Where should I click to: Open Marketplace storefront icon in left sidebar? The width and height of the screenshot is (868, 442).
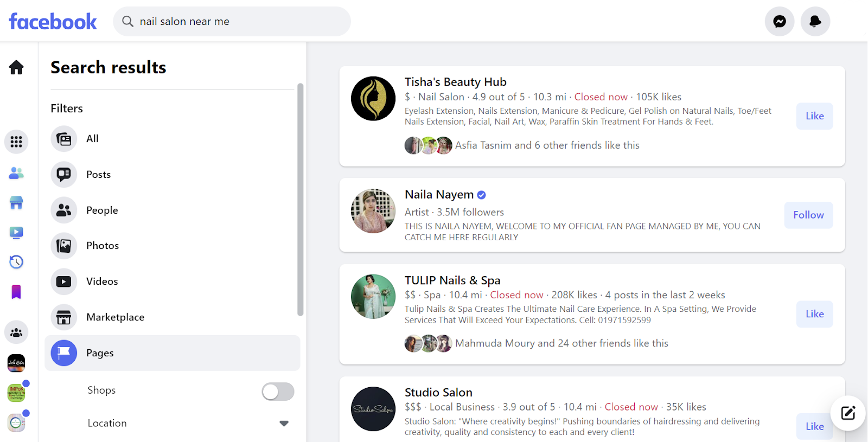click(x=16, y=203)
